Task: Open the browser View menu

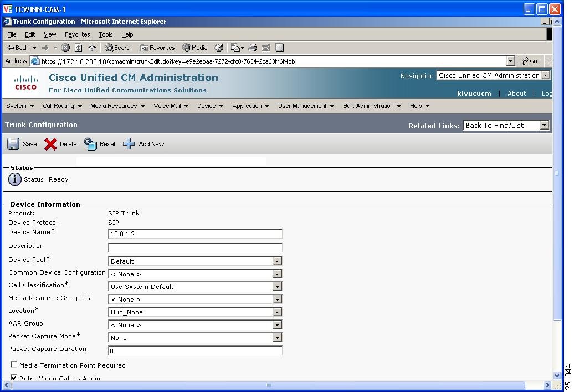Action: 50,34
